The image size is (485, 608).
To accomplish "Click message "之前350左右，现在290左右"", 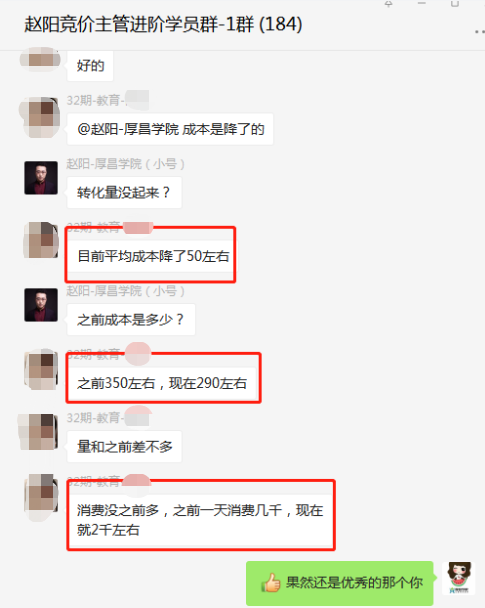I will tap(162, 383).
